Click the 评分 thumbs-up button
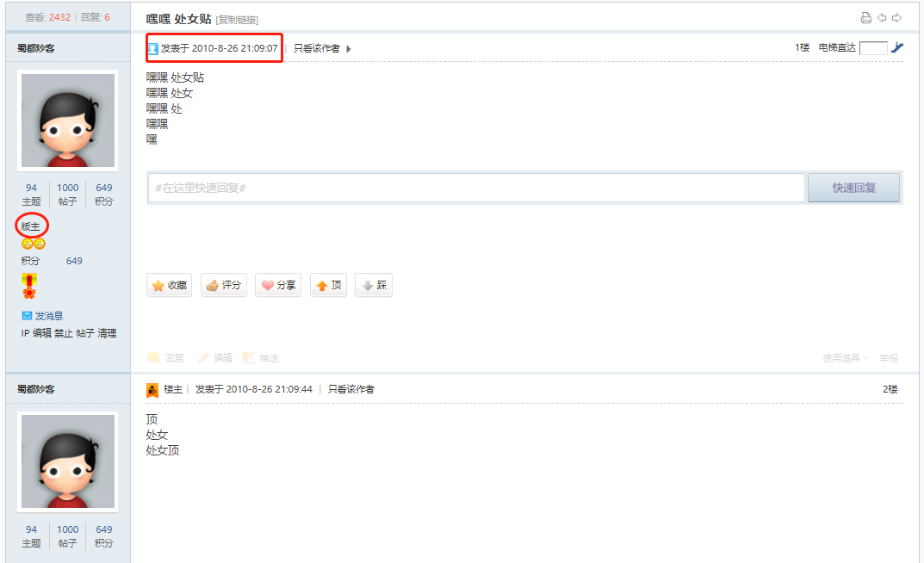Viewport: 924px width, 563px height. [x=223, y=285]
